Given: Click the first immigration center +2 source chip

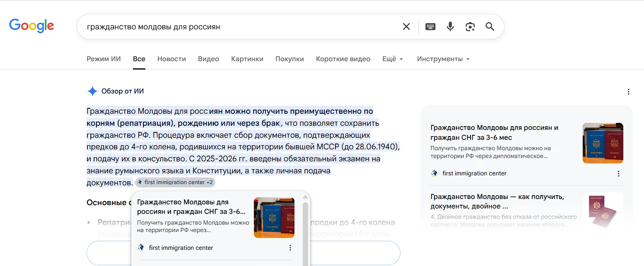Looking at the screenshot, I should pos(175,182).
